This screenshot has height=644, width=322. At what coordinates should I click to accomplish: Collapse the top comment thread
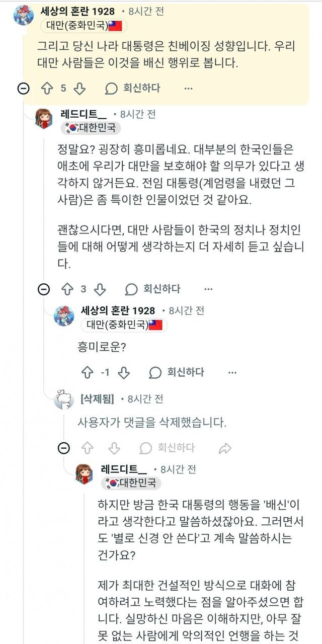(23, 89)
